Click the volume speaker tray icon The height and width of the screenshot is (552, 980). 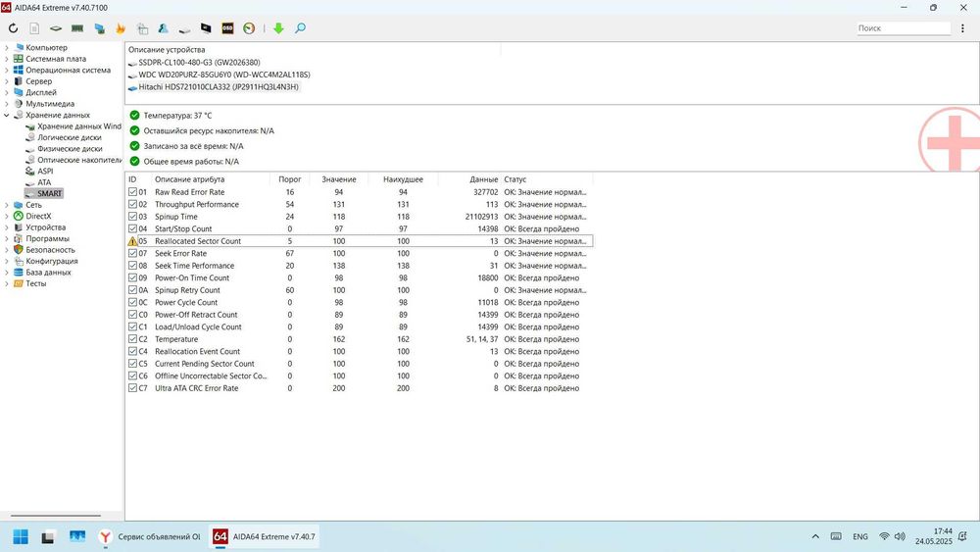point(900,536)
